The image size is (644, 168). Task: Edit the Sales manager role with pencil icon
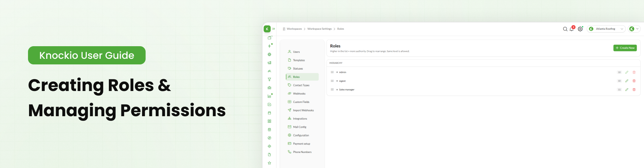tap(627, 90)
